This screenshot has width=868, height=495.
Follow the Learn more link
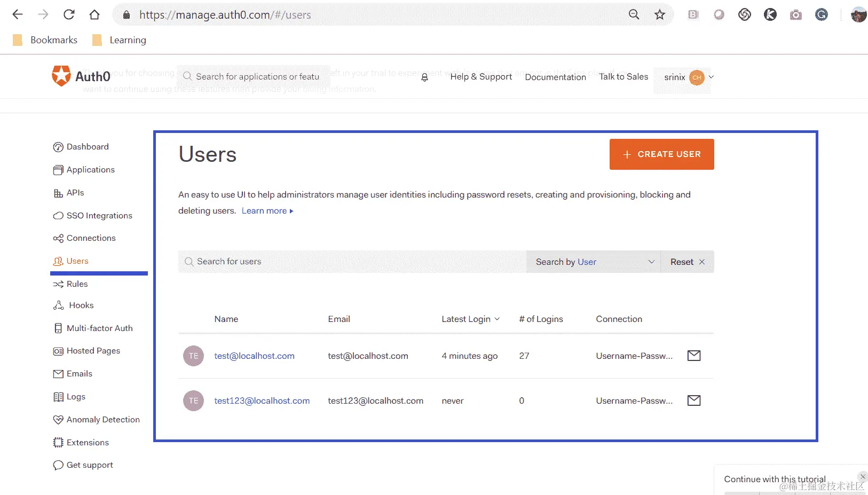pyautogui.click(x=267, y=211)
